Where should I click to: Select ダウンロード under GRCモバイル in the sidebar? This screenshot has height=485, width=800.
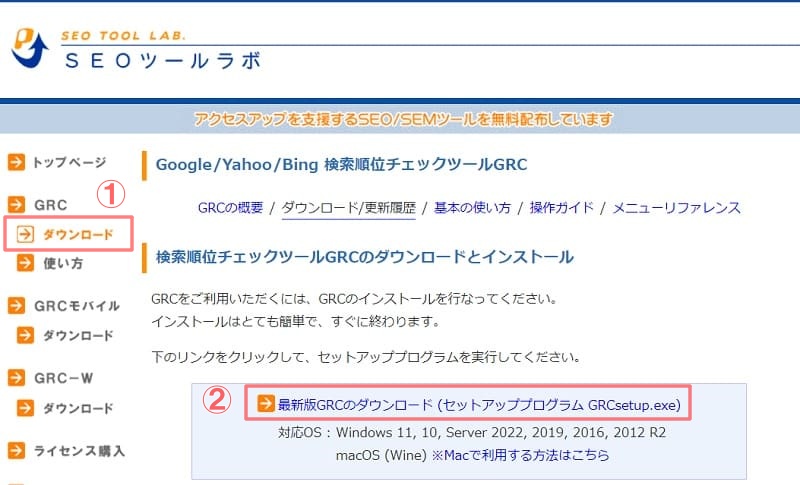(x=78, y=336)
